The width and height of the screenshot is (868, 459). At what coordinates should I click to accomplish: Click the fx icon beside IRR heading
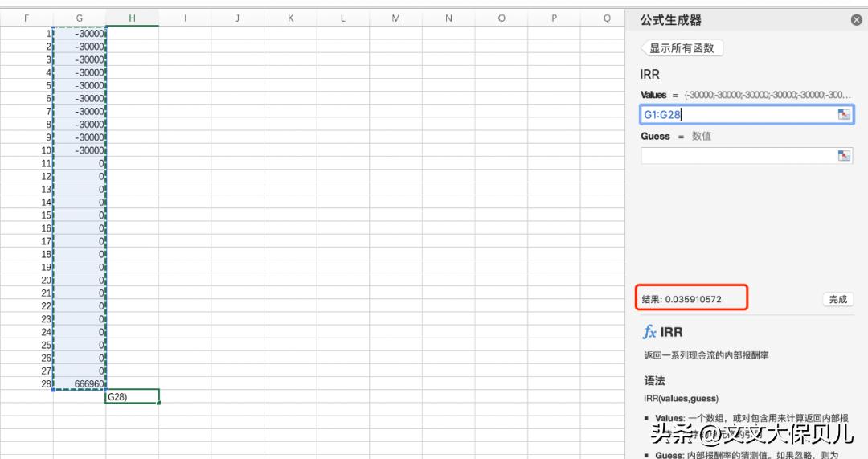[x=649, y=332]
